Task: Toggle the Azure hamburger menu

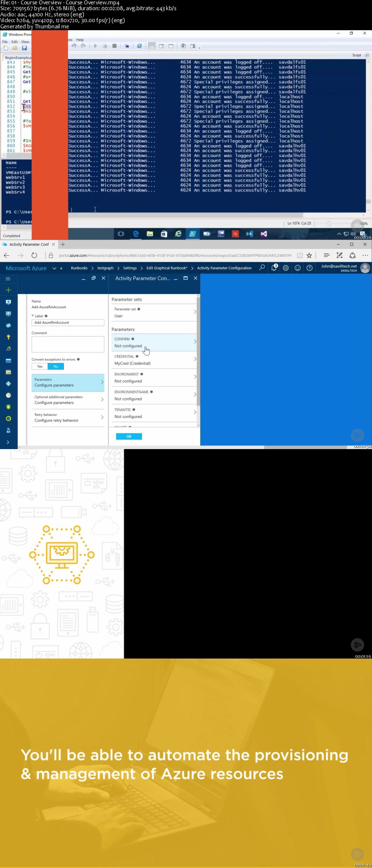Action: (8, 279)
